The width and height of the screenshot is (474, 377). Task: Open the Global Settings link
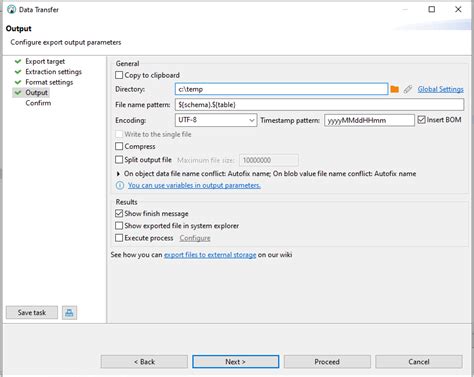pyautogui.click(x=440, y=89)
